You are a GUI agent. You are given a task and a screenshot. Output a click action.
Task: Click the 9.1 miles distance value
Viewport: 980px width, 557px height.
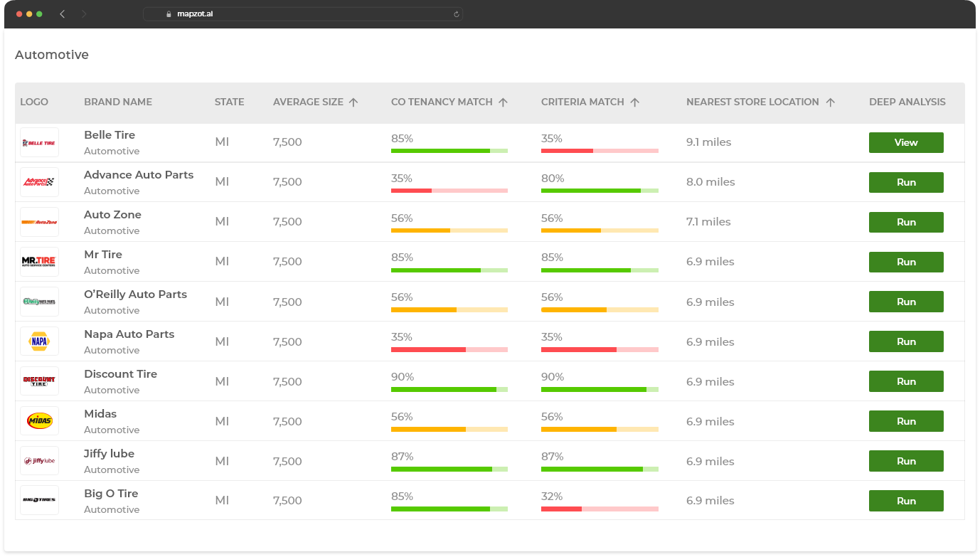pyautogui.click(x=708, y=142)
